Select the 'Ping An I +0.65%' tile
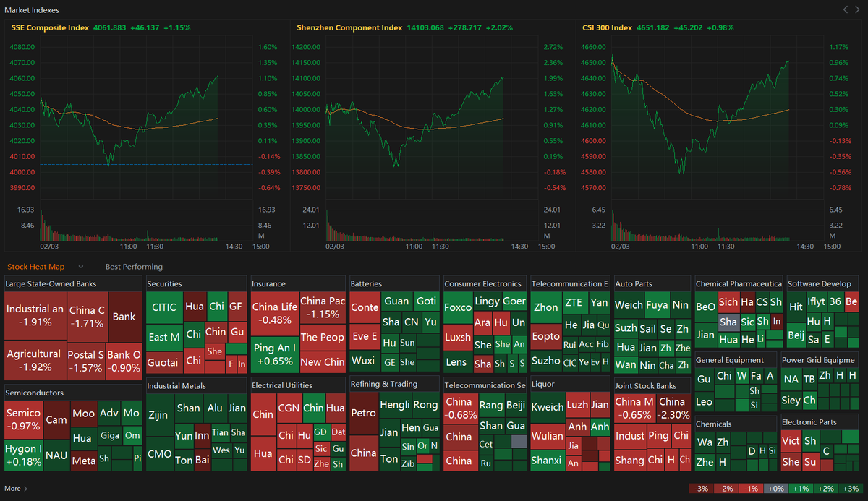 [x=274, y=354]
